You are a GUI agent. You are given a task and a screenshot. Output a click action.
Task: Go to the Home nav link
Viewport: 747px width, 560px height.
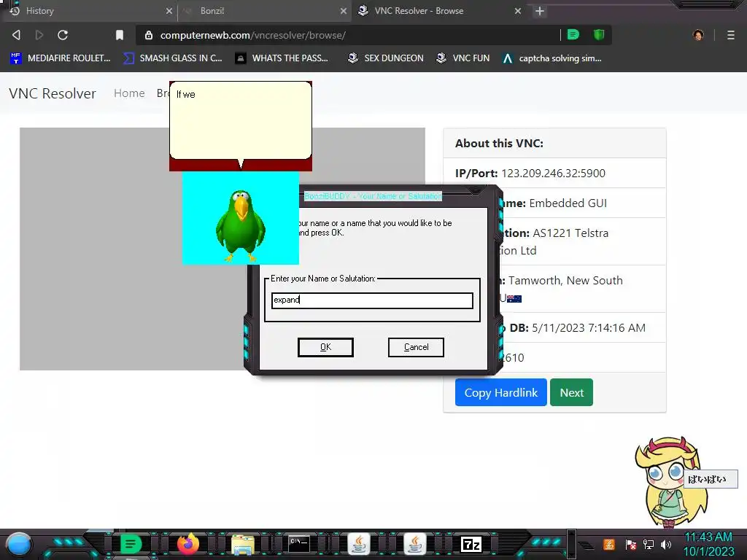[129, 93]
